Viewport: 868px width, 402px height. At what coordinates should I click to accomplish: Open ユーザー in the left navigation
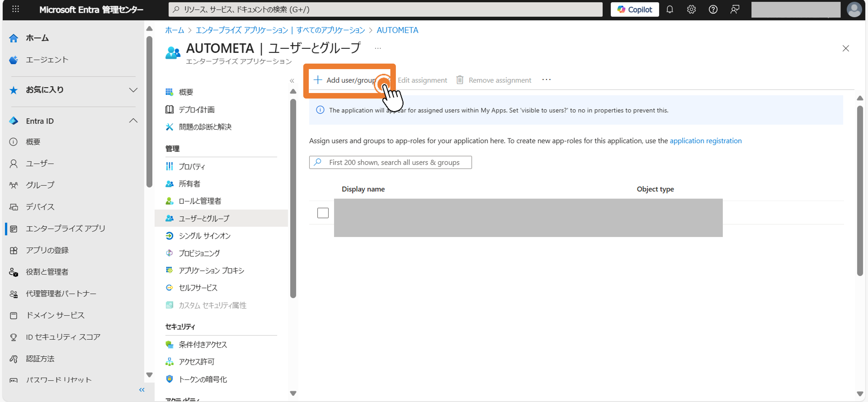click(x=40, y=164)
